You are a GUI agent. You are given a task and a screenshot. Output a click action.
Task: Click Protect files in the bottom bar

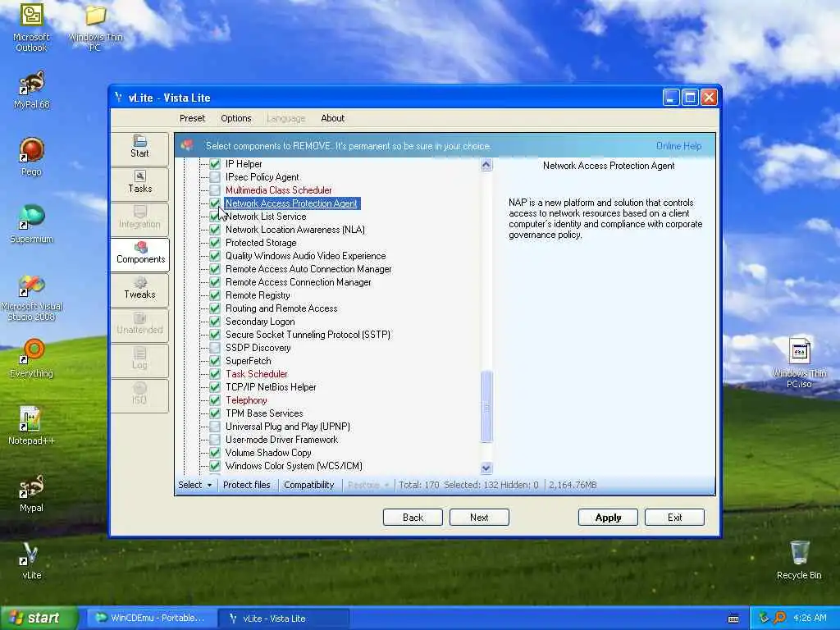(x=246, y=485)
